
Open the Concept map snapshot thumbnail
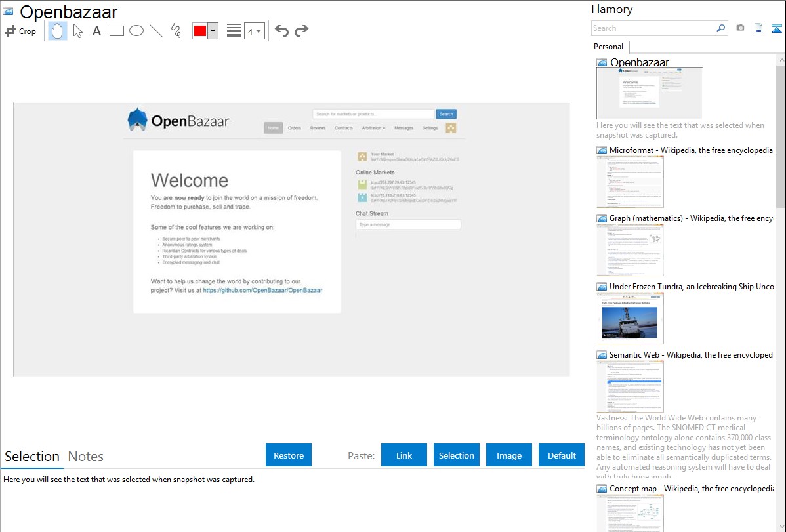click(x=630, y=513)
